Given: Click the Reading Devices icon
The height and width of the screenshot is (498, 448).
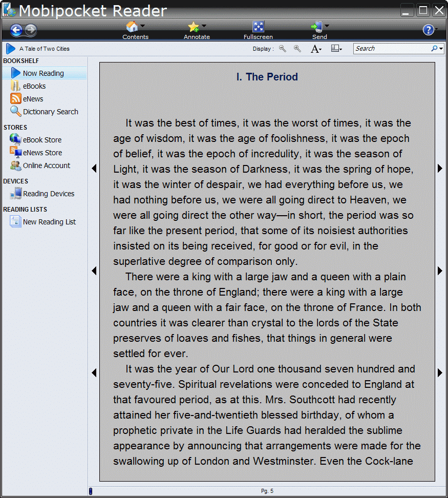Looking at the screenshot, I should 16,193.
